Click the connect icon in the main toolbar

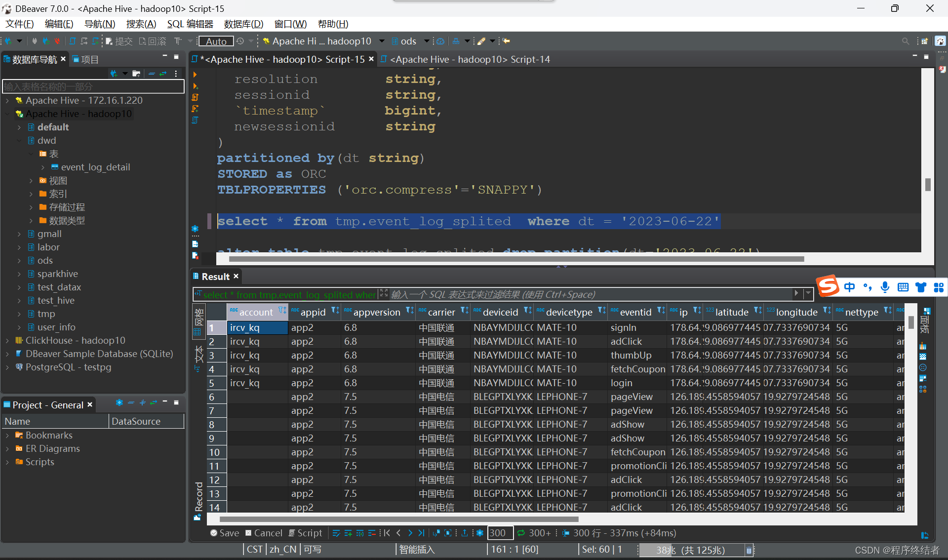tap(35, 41)
